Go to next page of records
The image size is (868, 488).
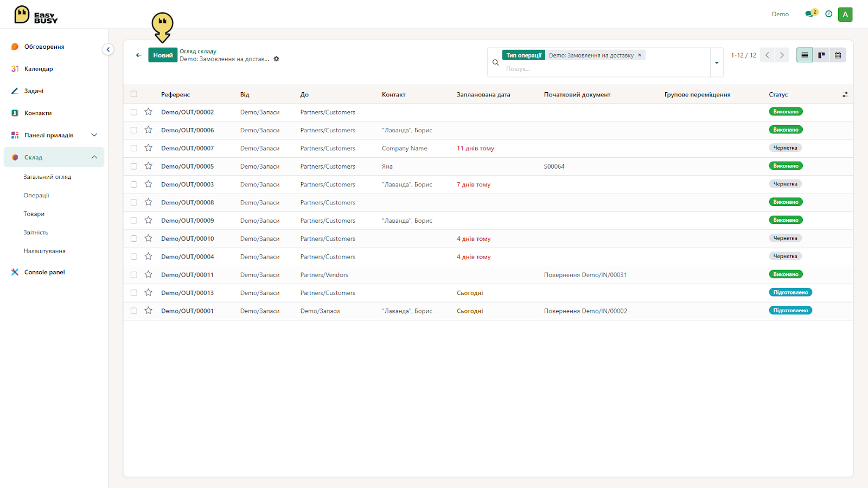(782, 55)
